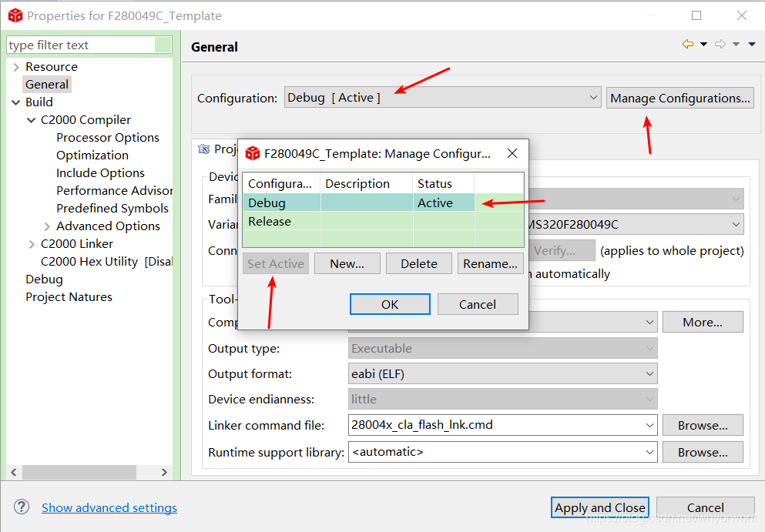Maximize the Properties window
Image resolution: width=765 pixels, height=532 pixels.
click(696, 15)
